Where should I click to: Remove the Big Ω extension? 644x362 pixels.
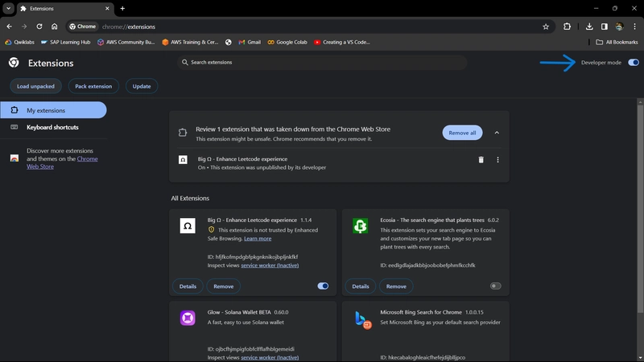224,286
